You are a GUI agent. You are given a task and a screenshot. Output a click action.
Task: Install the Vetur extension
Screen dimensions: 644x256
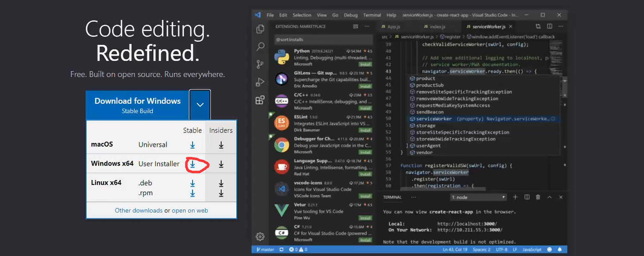(x=365, y=218)
